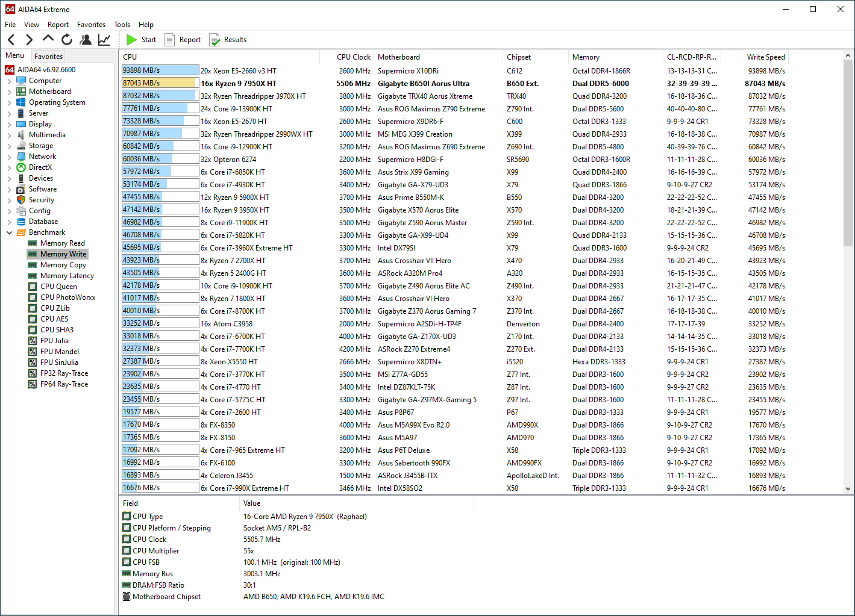The image size is (855, 616).
Task: Go forward with the right arrow toolbar icon
Action: [x=29, y=40]
